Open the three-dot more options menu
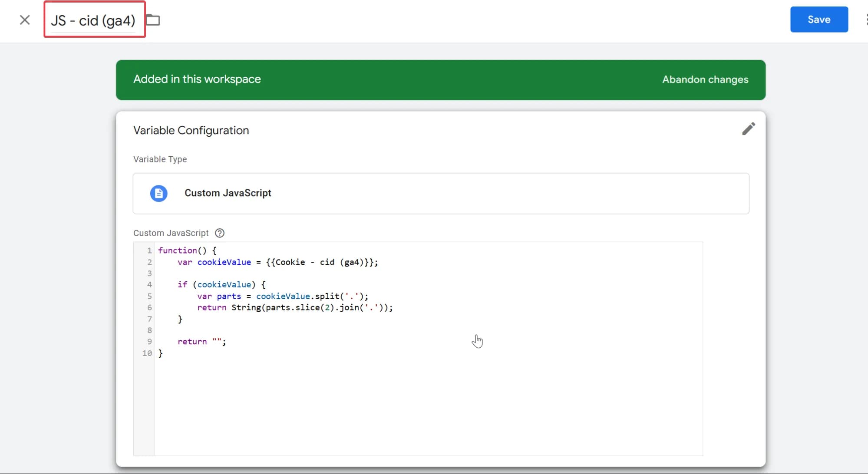The image size is (868, 474). point(866,20)
